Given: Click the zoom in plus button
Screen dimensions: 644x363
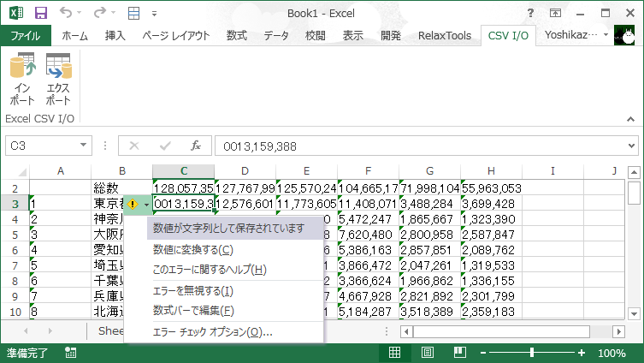Looking at the screenshot, I should tap(582, 353).
